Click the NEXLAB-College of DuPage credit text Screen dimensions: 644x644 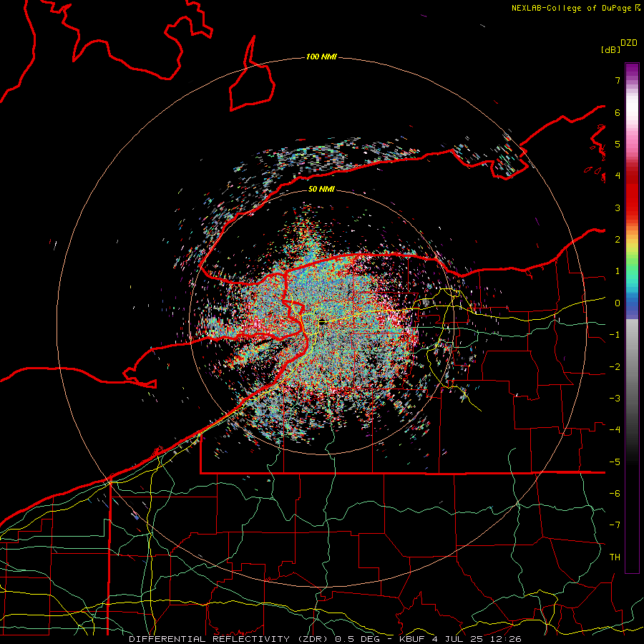click(575, 8)
